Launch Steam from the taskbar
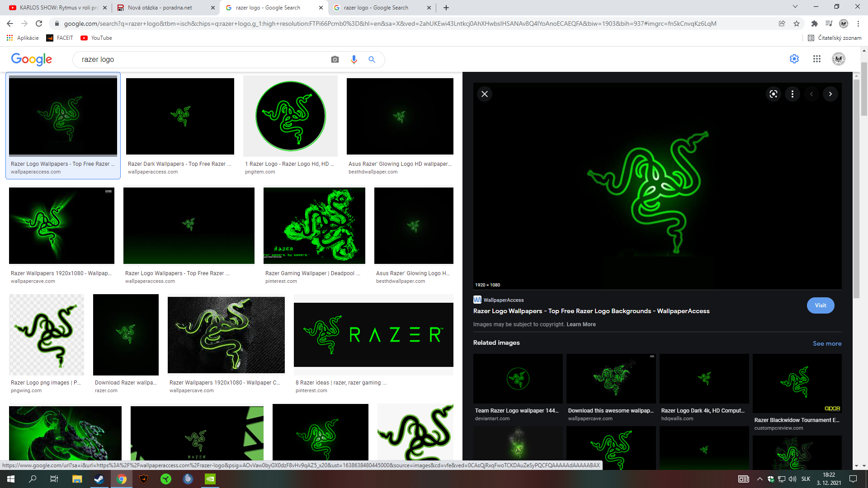Viewport: 868px width, 488px height. click(x=99, y=479)
